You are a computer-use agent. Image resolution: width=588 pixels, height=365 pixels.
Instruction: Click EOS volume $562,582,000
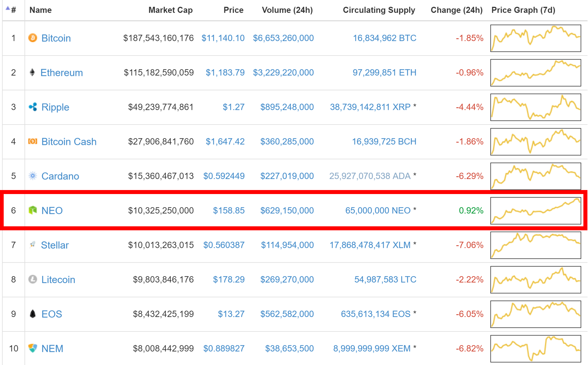(287, 314)
